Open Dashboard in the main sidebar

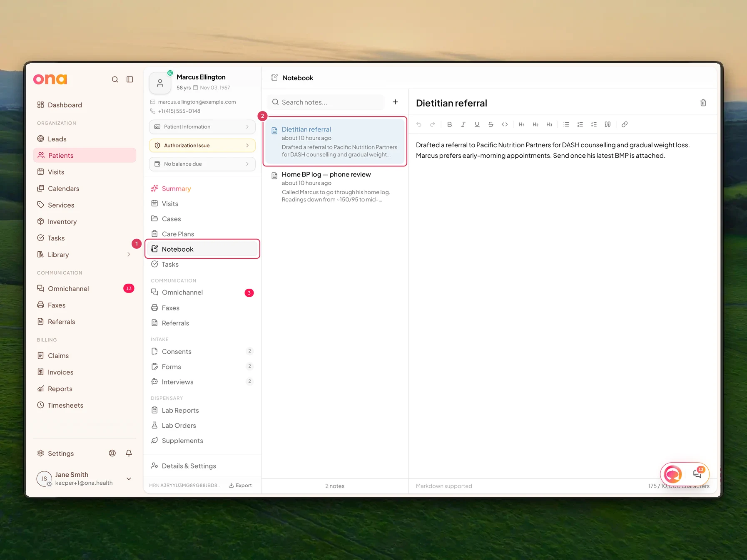click(85, 105)
